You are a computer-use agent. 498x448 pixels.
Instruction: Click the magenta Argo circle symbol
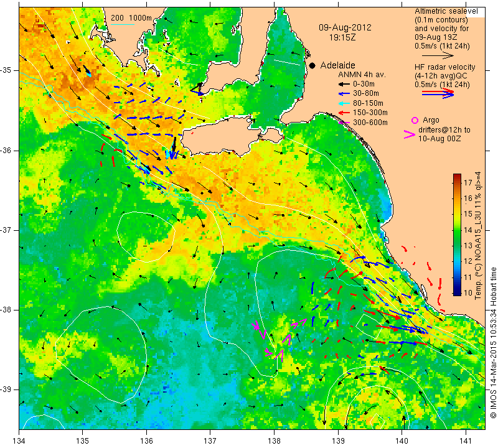(415, 120)
